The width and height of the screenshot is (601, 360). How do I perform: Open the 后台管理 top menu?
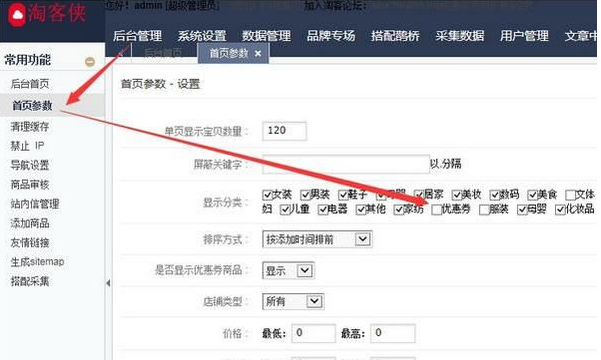[x=137, y=36]
